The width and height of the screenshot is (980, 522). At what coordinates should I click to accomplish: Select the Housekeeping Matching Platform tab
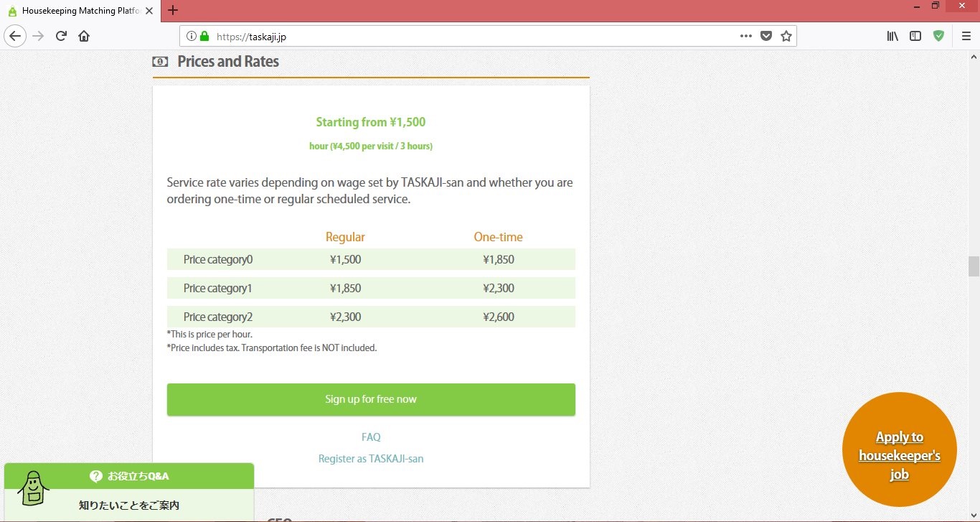click(79, 11)
